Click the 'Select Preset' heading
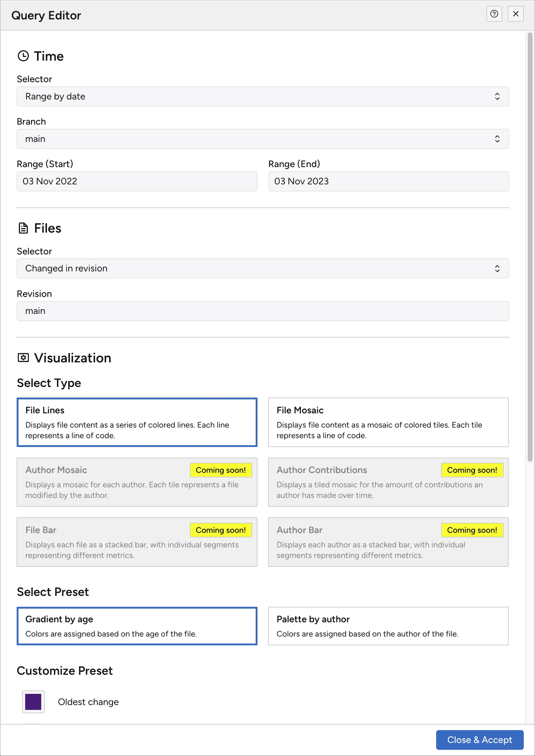This screenshot has width=535, height=756. coord(53,592)
